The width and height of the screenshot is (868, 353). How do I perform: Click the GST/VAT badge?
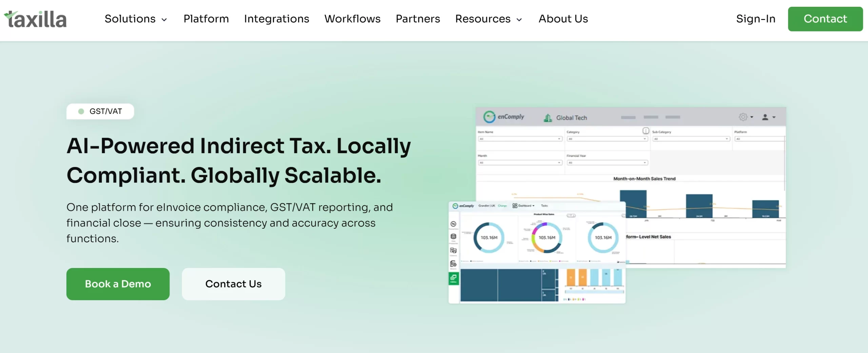click(100, 111)
